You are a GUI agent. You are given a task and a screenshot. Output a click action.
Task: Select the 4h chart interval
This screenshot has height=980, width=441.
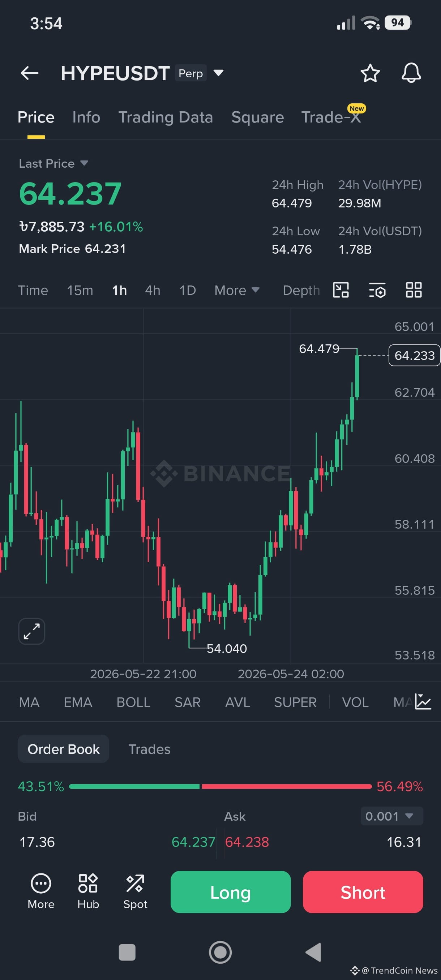coord(153,290)
